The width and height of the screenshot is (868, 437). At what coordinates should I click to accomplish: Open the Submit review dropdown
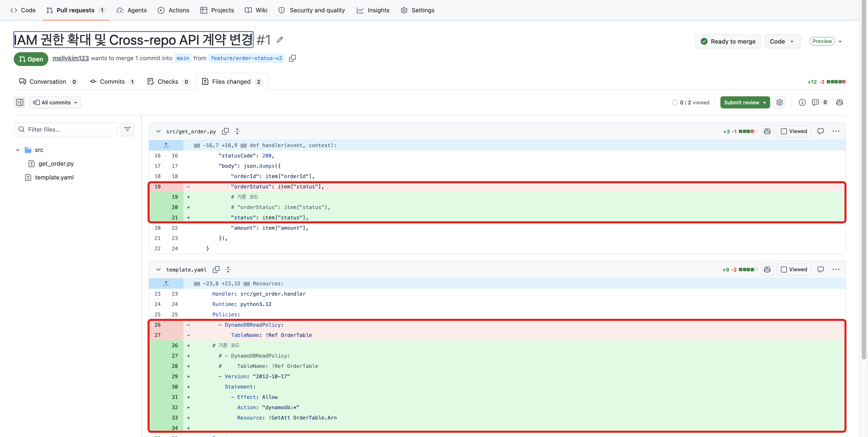(745, 102)
